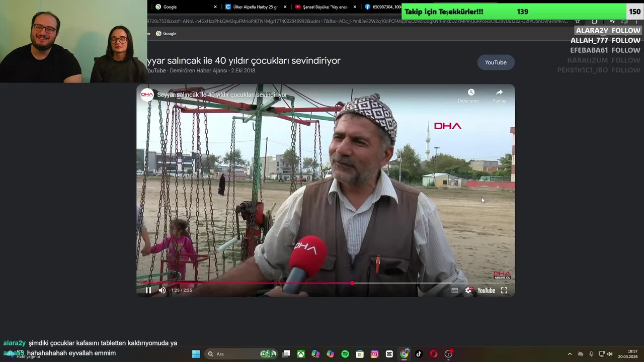
Task: Open Microsoft Store from the taskbar
Action: 360,354
